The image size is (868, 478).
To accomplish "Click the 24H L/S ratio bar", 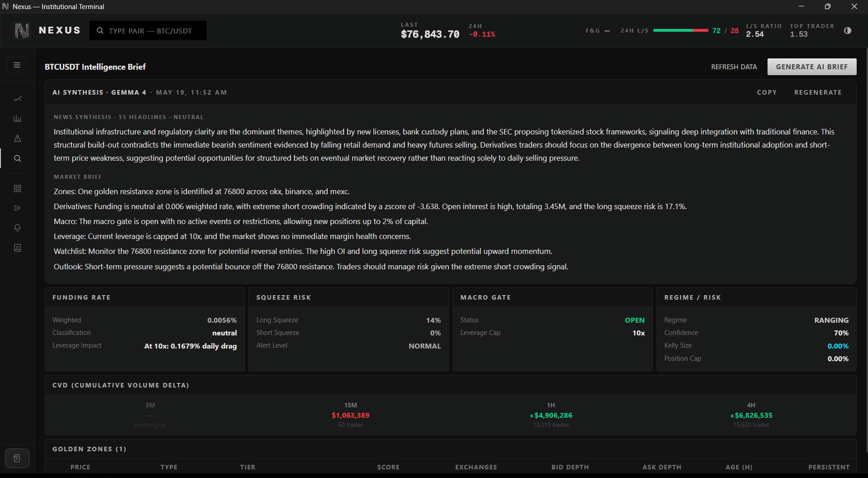I will pos(681,30).
